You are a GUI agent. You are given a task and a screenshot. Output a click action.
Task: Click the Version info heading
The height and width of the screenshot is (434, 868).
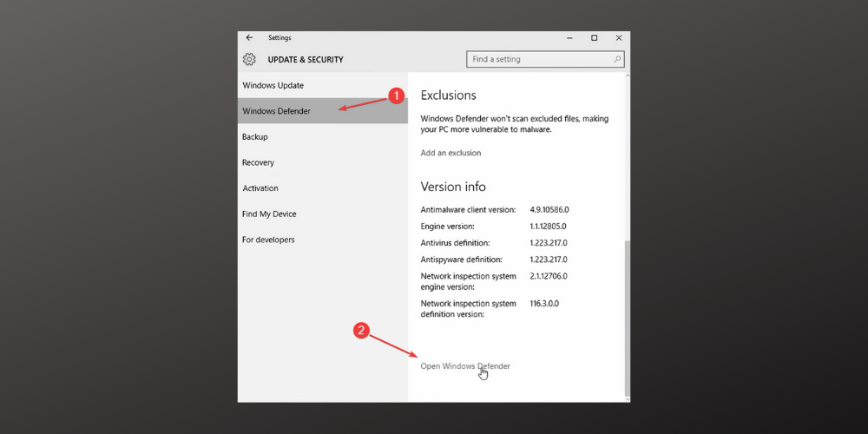click(453, 187)
